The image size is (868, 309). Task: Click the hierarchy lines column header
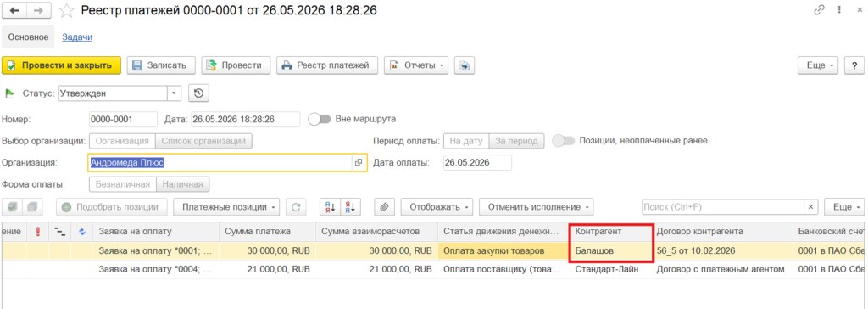pos(60,232)
